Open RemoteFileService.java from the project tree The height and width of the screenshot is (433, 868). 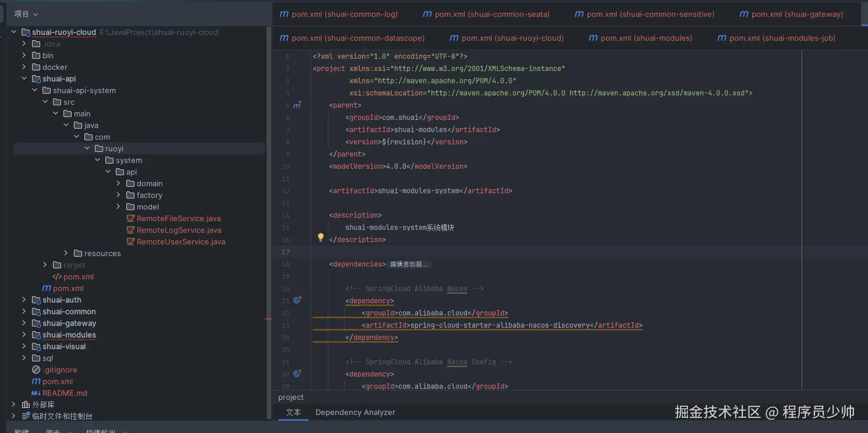tap(178, 218)
